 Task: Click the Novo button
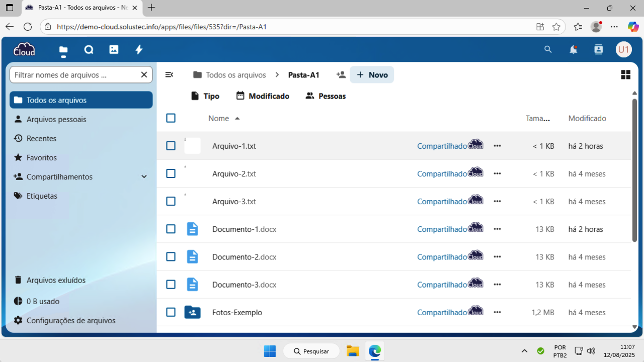coord(372,75)
